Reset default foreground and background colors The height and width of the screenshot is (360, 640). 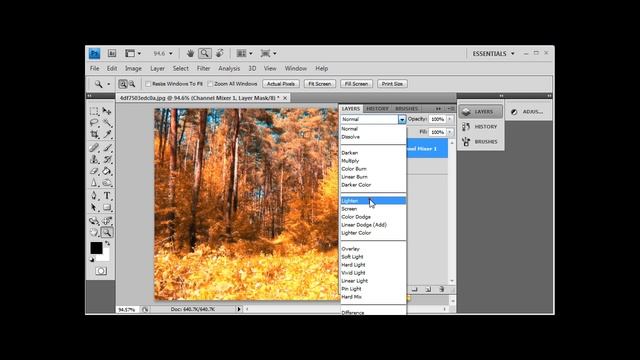coord(92,259)
